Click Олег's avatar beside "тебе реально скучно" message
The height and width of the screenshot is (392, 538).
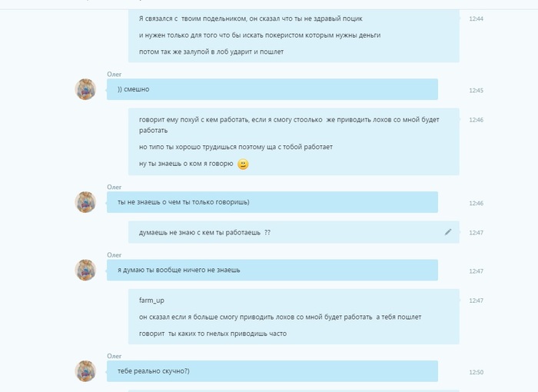[85, 371]
